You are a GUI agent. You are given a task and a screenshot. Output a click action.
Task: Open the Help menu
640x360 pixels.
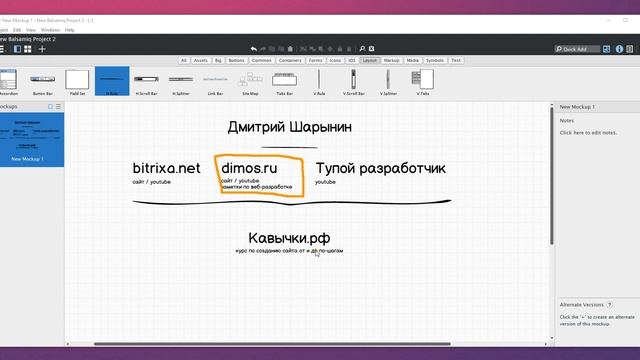69,30
